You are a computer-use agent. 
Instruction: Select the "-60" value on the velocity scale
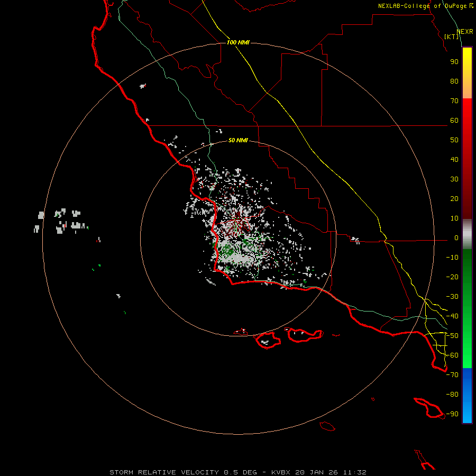[x=452, y=355]
